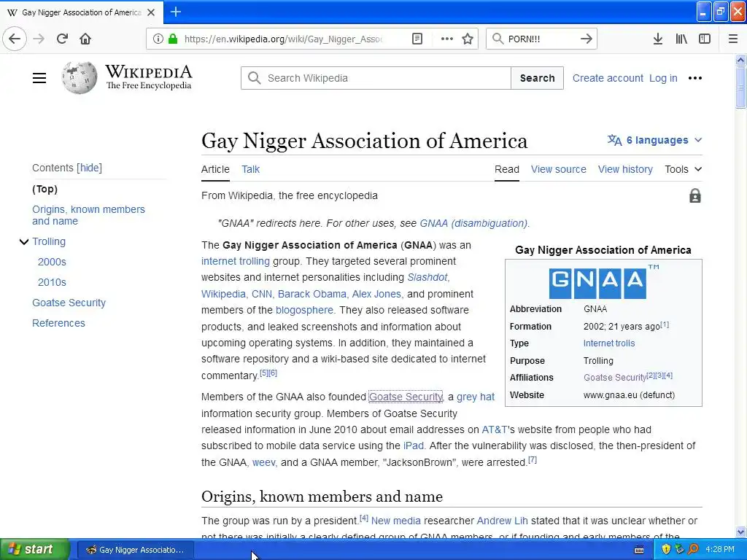This screenshot has width=747, height=560.
Task: Switch to the Article tab
Action: click(215, 169)
